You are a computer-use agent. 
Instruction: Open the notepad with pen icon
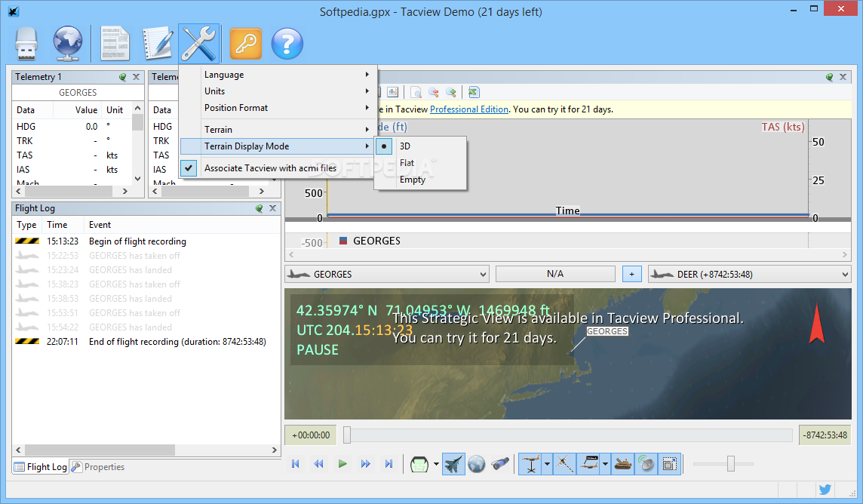(x=158, y=44)
